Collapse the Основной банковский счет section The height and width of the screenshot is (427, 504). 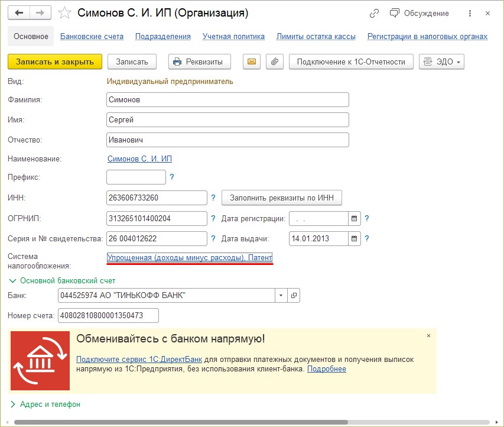(x=61, y=280)
